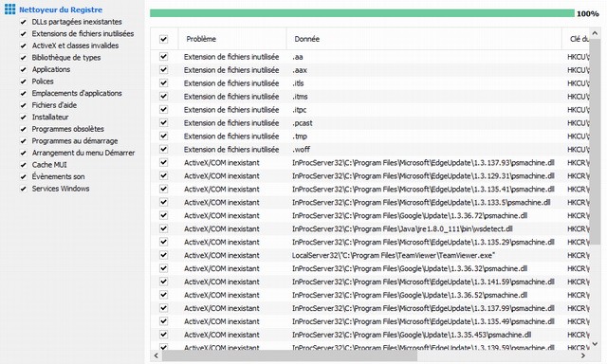
Task: Select Google\Update\1.3.36.52 psmachine.dll entry
Action: [x=410, y=295]
